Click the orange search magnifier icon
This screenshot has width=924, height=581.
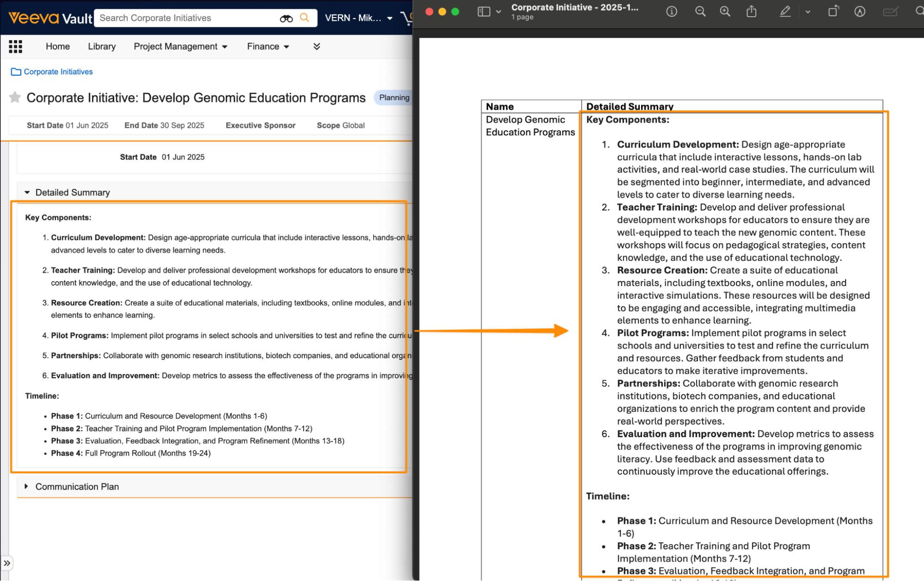coord(304,18)
